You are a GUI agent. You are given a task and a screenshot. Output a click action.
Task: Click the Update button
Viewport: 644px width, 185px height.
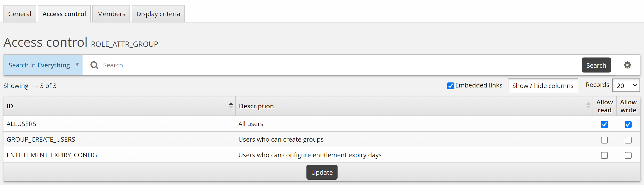tap(322, 172)
